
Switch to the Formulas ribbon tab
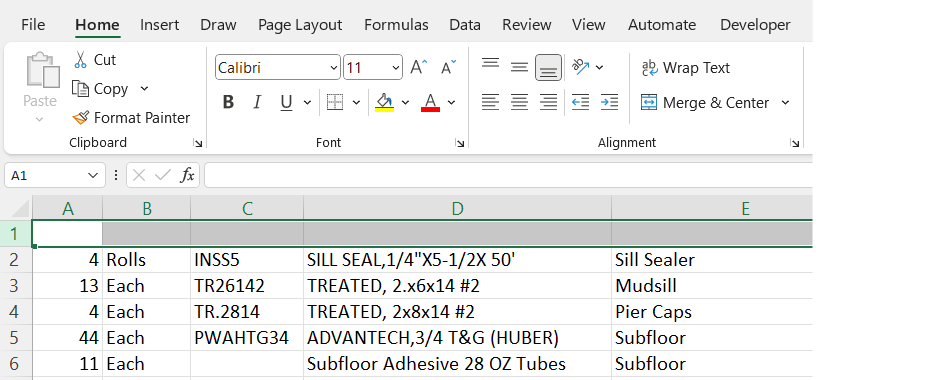[x=396, y=25]
